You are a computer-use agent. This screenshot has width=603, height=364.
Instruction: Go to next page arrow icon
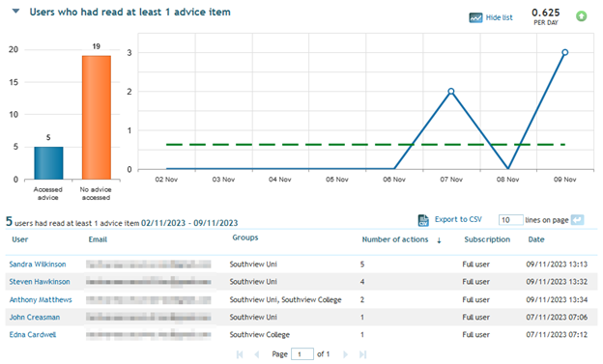click(345, 354)
